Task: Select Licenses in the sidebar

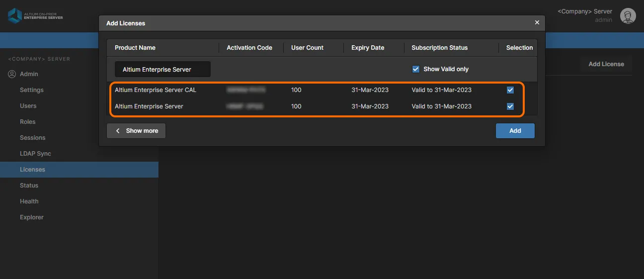Action: point(79,170)
